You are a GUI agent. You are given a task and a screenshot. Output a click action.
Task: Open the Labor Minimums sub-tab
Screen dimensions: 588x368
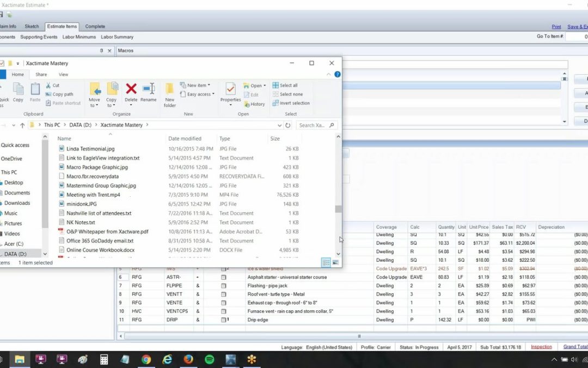tap(79, 37)
